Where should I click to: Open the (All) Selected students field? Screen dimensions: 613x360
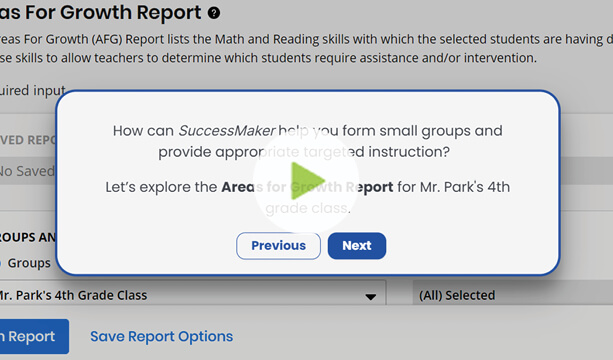[513, 296]
